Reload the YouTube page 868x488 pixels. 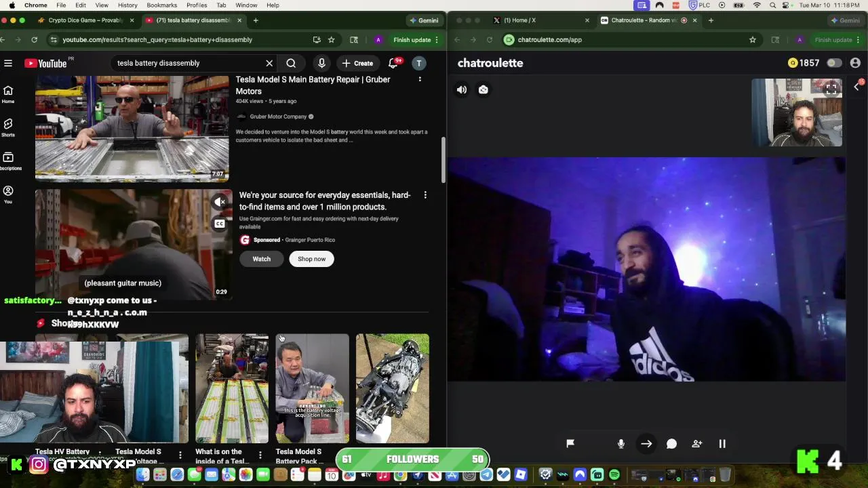coord(34,40)
